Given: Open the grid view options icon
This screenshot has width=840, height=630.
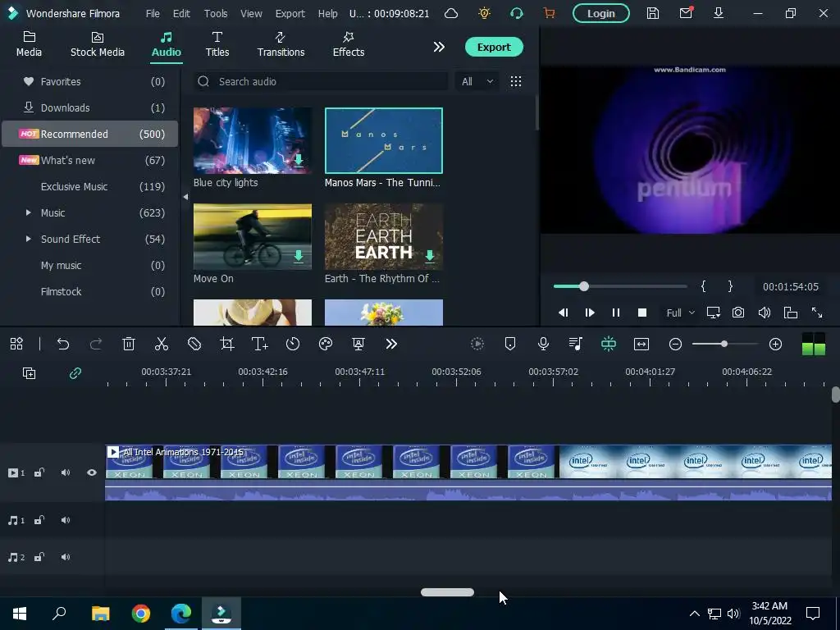Looking at the screenshot, I should 516,81.
